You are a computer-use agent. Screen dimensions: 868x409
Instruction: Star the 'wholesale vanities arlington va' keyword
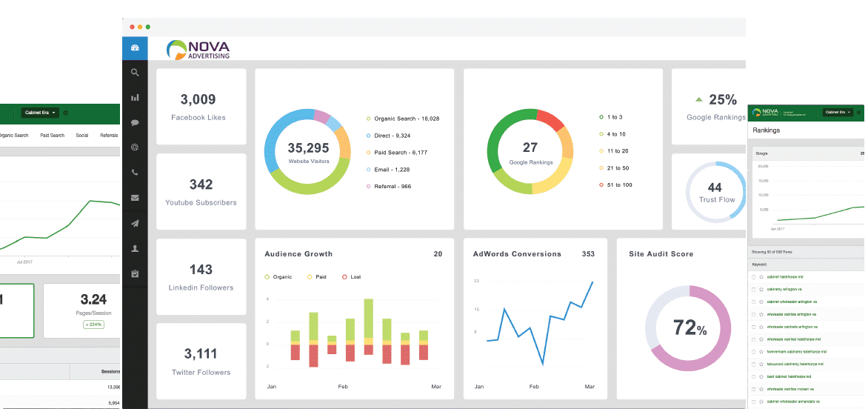coord(761,314)
